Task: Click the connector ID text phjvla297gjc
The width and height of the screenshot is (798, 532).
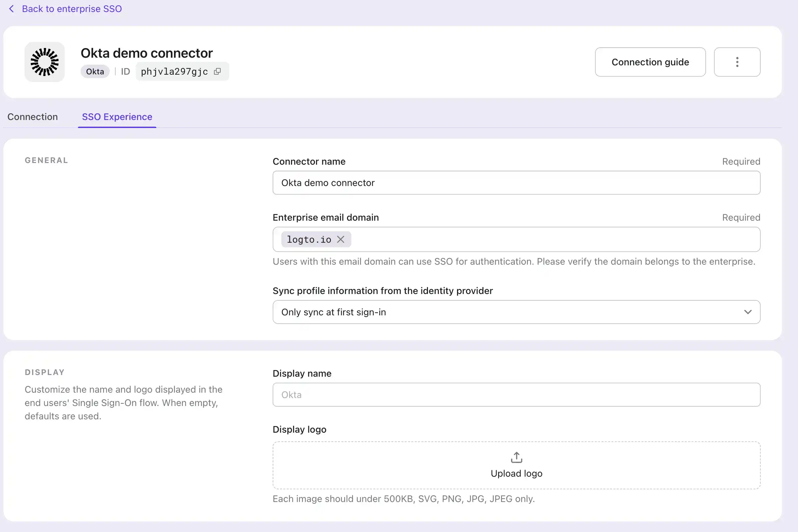Action: pyautogui.click(x=174, y=72)
